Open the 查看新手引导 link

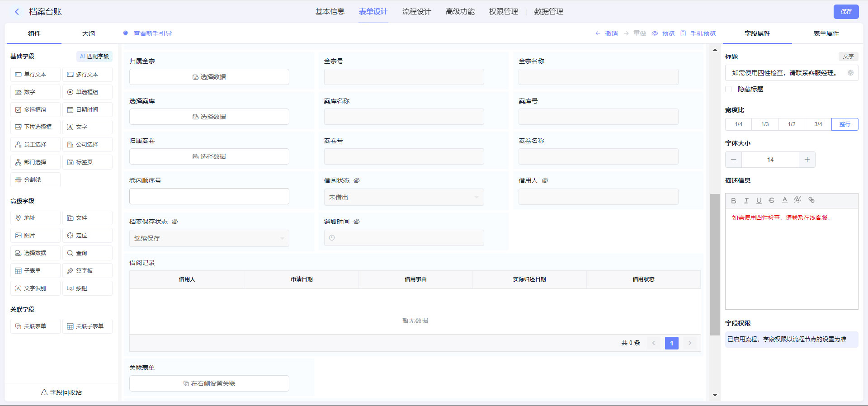152,33
